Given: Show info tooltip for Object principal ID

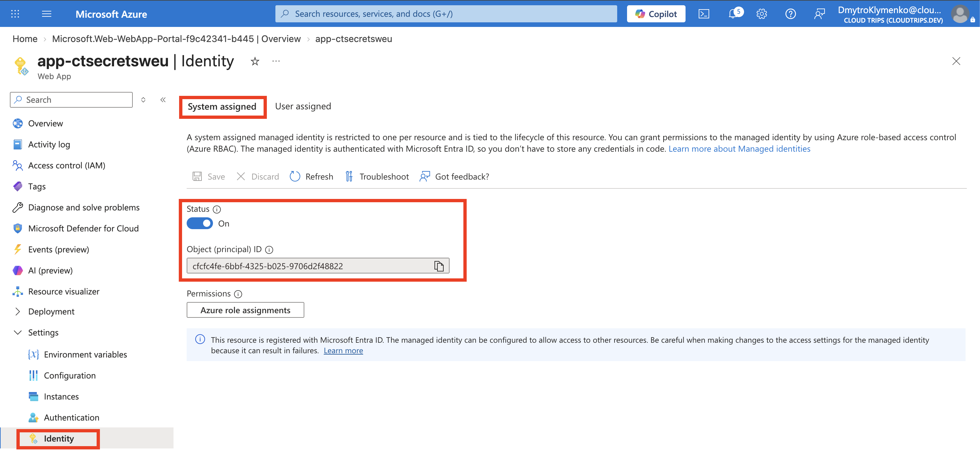Looking at the screenshot, I should [269, 250].
